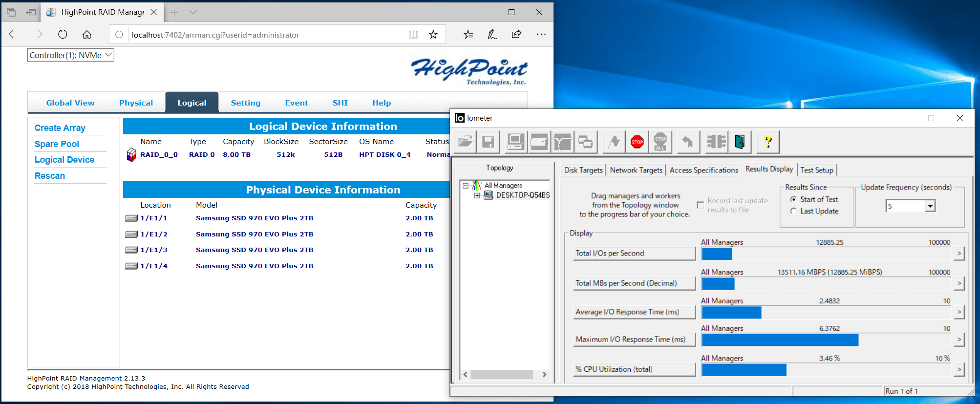980x404 pixels.
Task: Select the Start of Test radio button
Action: click(x=793, y=199)
